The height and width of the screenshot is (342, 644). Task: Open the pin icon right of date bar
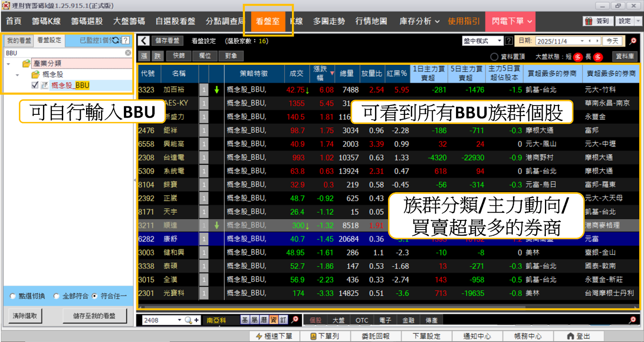pos(633,41)
